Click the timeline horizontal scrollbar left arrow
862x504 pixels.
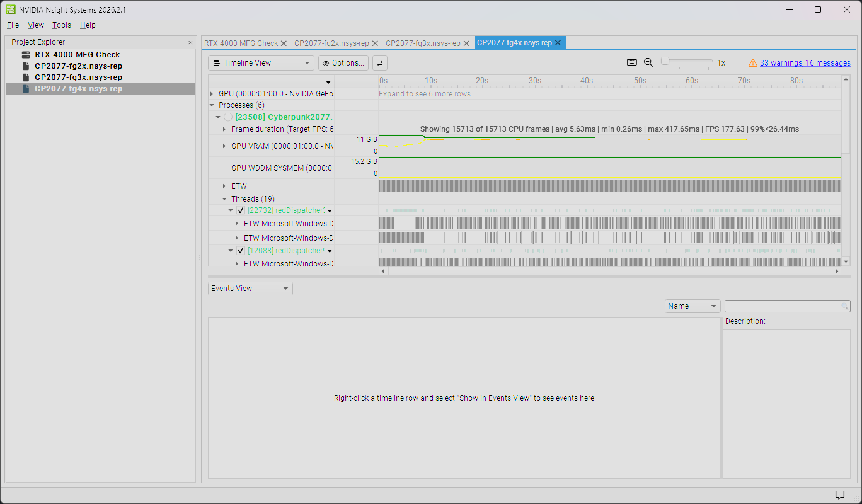[383, 271]
